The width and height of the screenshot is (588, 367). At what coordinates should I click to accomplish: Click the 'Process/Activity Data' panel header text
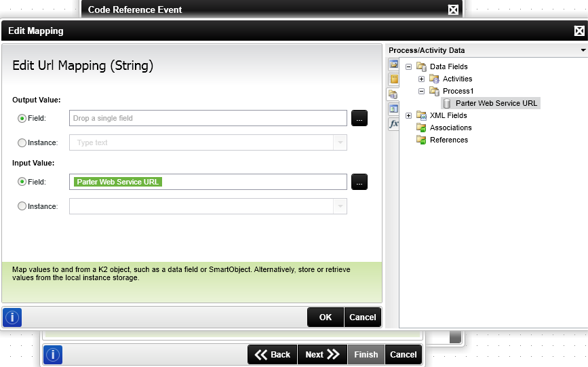pos(427,50)
